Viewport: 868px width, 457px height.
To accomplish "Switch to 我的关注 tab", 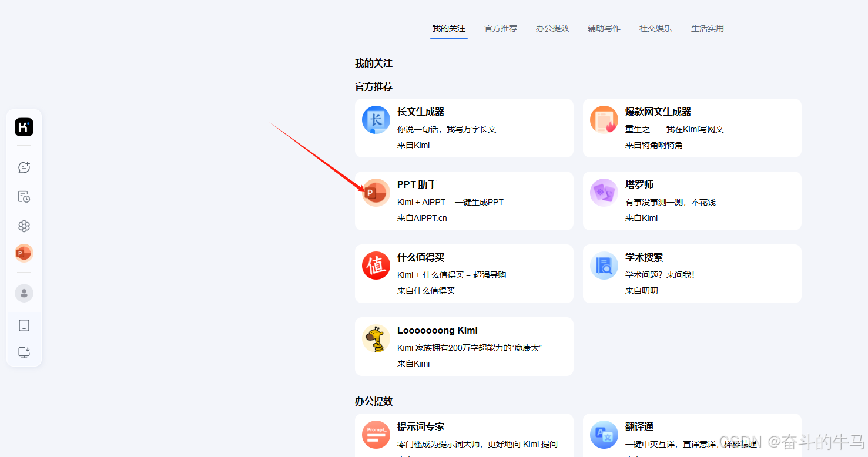I will [449, 28].
